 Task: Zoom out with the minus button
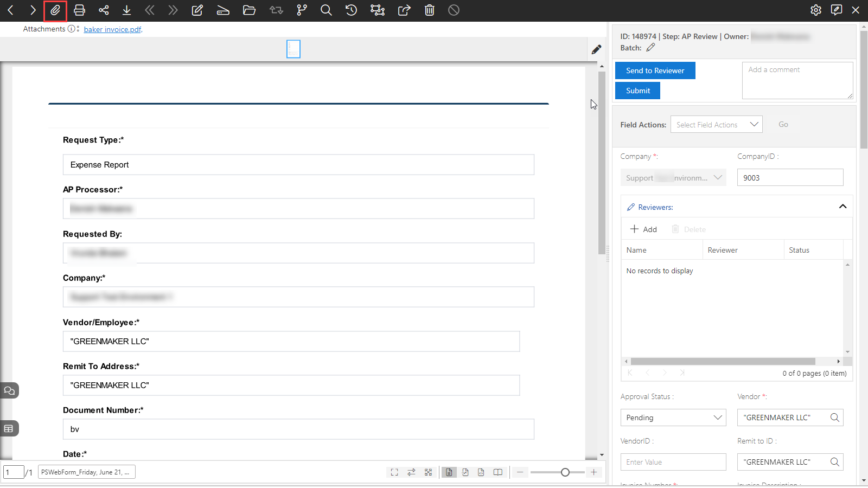pos(520,472)
